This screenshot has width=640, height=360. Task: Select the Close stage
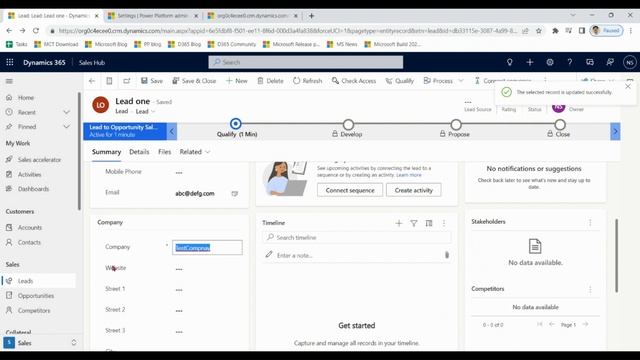click(x=560, y=124)
